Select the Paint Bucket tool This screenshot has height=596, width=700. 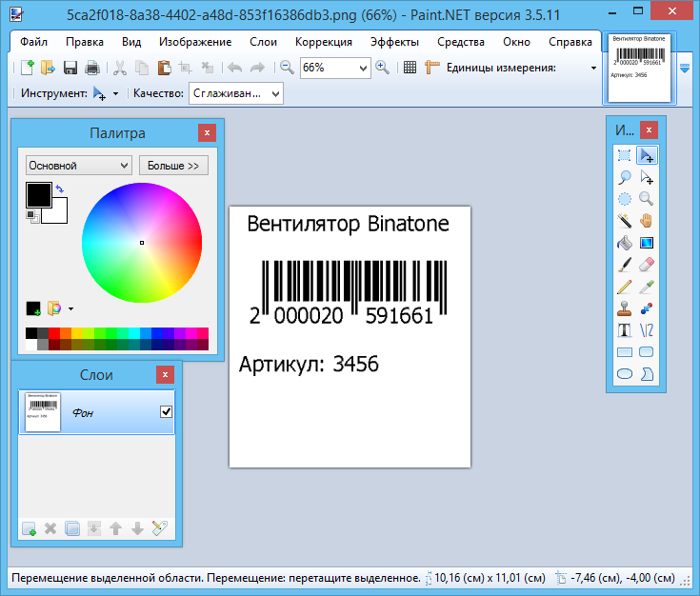click(x=624, y=243)
